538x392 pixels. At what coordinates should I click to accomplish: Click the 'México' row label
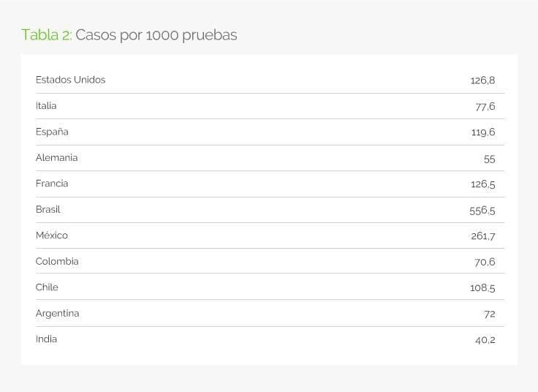pyautogui.click(x=52, y=235)
